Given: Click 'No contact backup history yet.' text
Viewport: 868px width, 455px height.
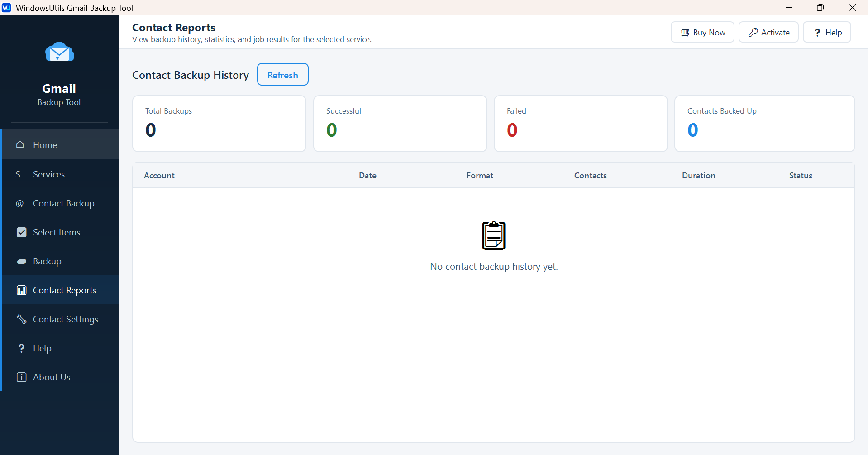Looking at the screenshot, I should point(494,267).
